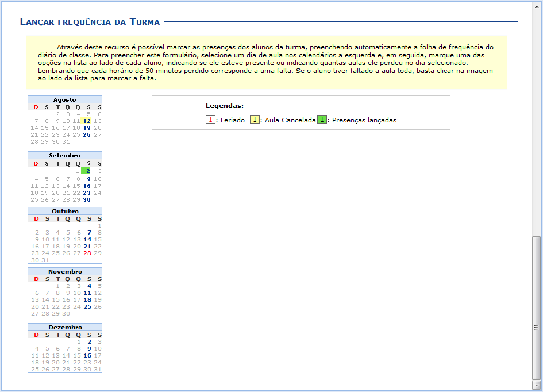Click the Lançar frequência da Turma title
The width and height of the screenshot is (543, 392).
point(90,22)
